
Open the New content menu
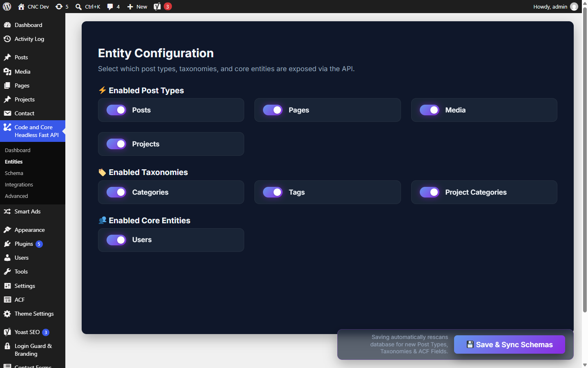137,7
